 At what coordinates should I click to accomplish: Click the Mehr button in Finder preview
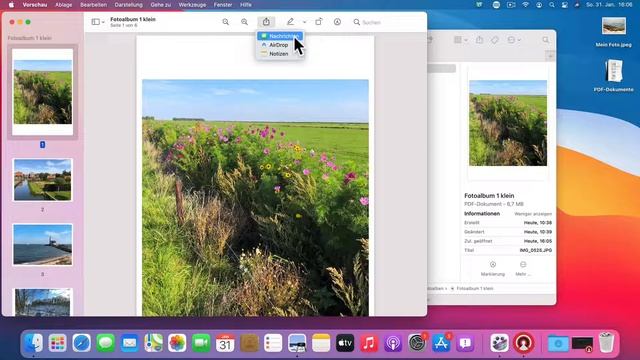point(523,269)
